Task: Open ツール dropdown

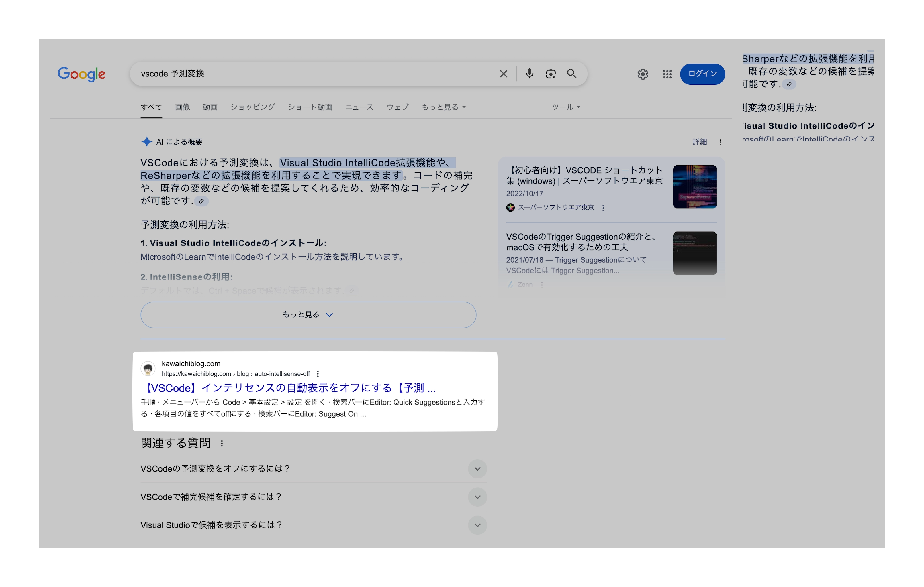Action: pyautogui.click(x=565, y=107)
